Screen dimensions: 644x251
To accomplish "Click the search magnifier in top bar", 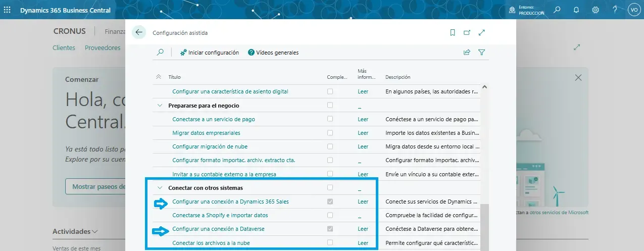I will click(557, 10).
